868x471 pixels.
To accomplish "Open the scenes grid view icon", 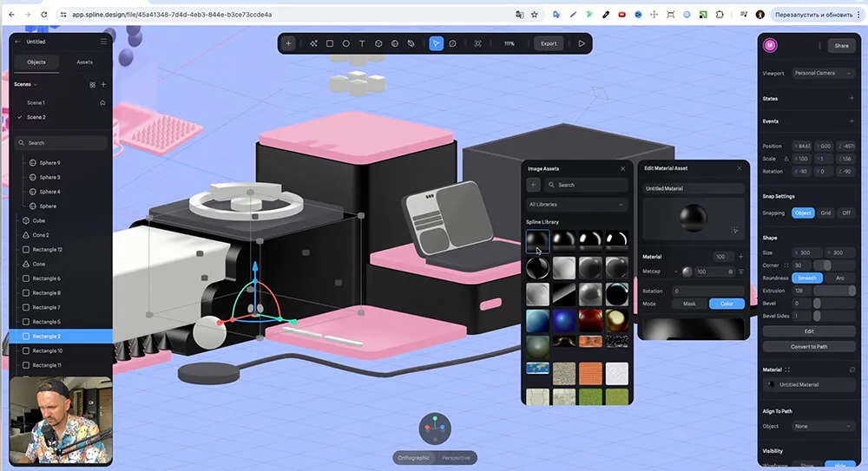I will tap(93, 85).
